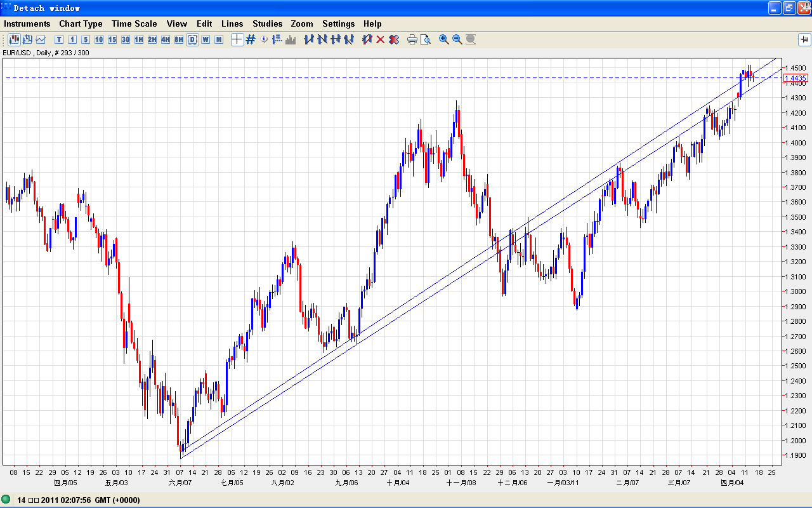Select the candlestick chart type icon
The width and height of the screenshot is (812, 508).
[14, 39]
